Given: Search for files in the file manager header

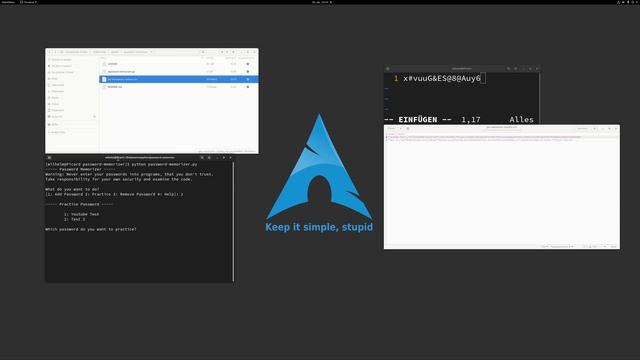Looking at the screenshot, I should [203, 52].
